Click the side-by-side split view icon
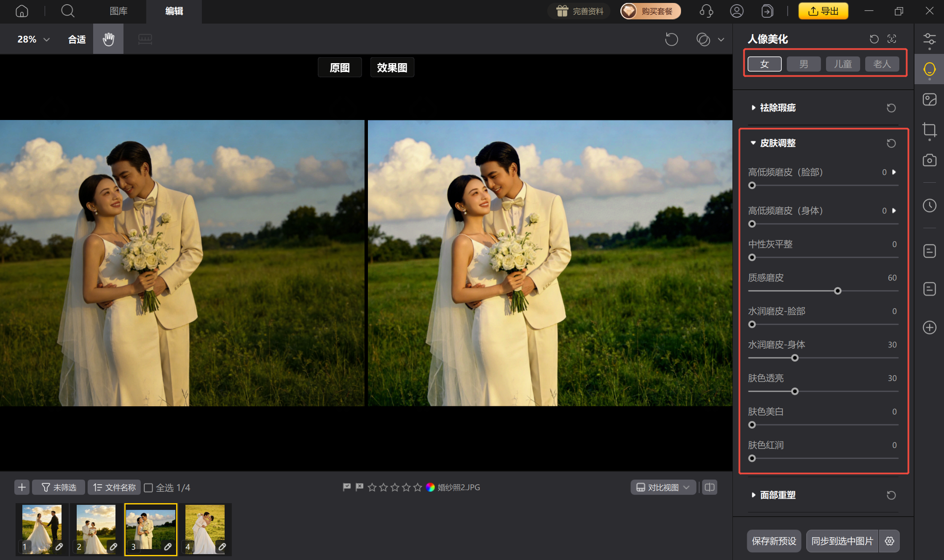The height and width of the screenshot is (560, 944). 710,487
